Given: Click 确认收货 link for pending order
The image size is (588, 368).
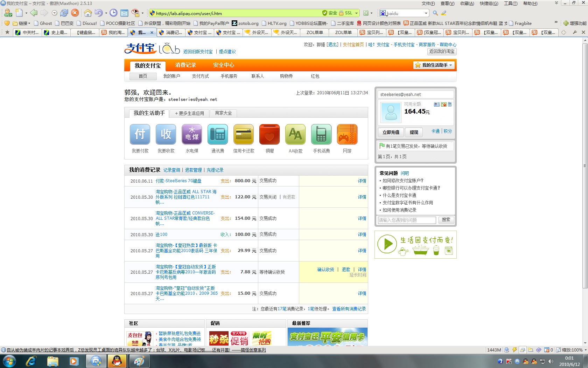Looking at the screenshot, I should [325, 270].
